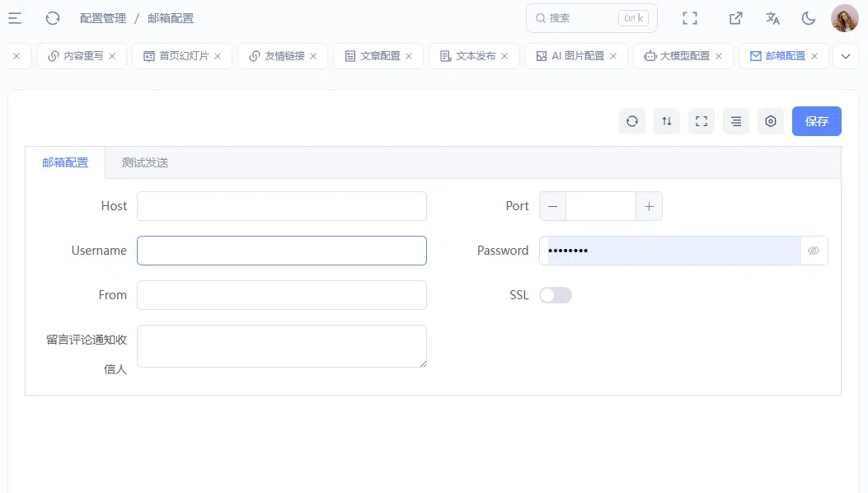Focus the Host input field
Image resolution: width=868 pixels, height=493 pixels.
click(x=282, y=206)
